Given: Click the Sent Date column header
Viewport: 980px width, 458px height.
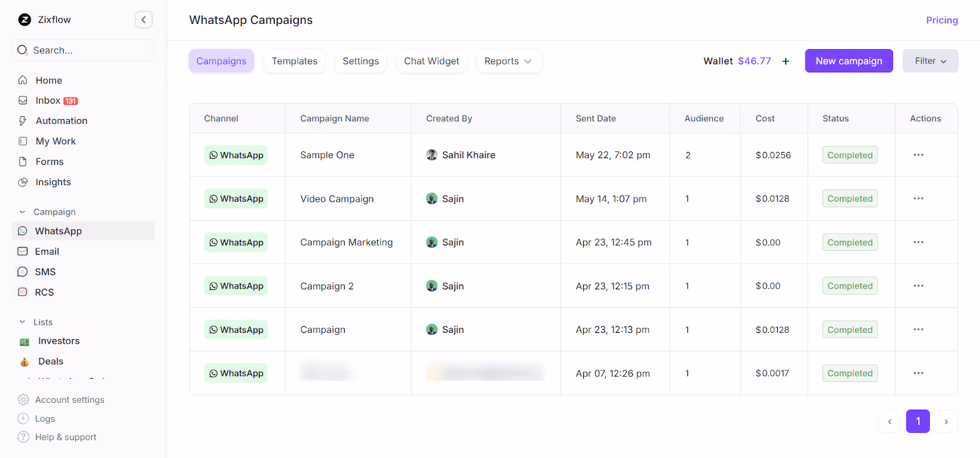Looking at the screenshot, I should [596, 118].
